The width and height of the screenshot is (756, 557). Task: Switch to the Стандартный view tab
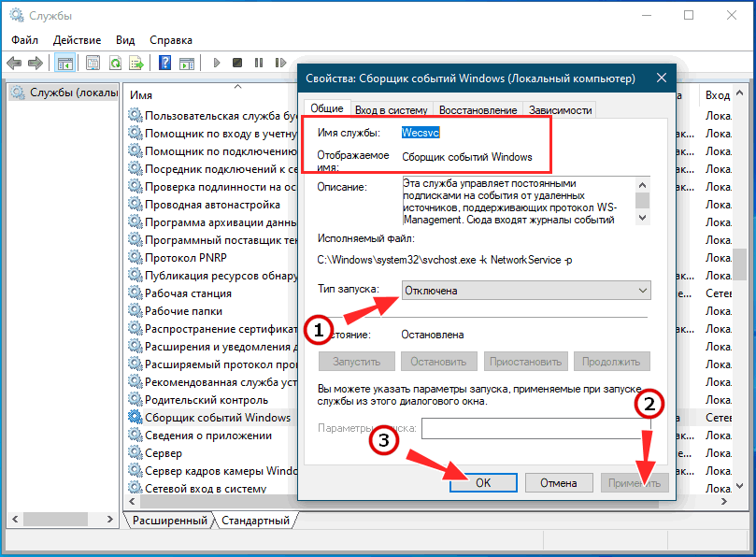coord(255,521)
